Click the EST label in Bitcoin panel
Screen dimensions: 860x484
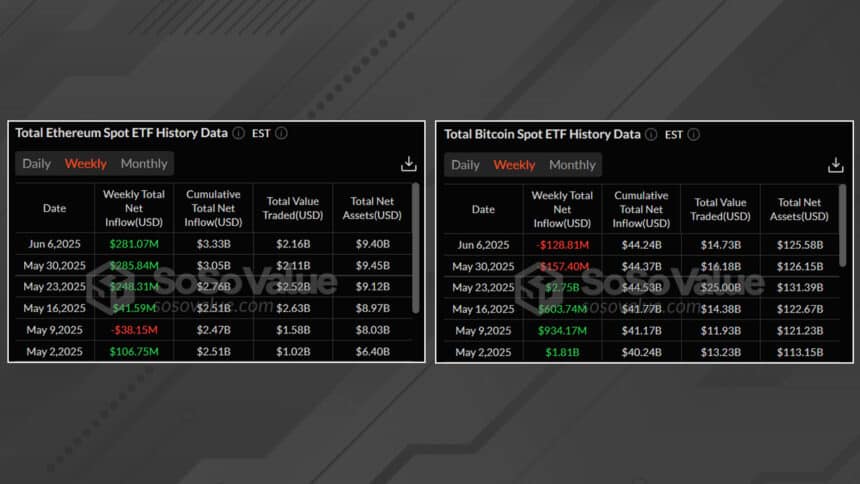(674, 134)
